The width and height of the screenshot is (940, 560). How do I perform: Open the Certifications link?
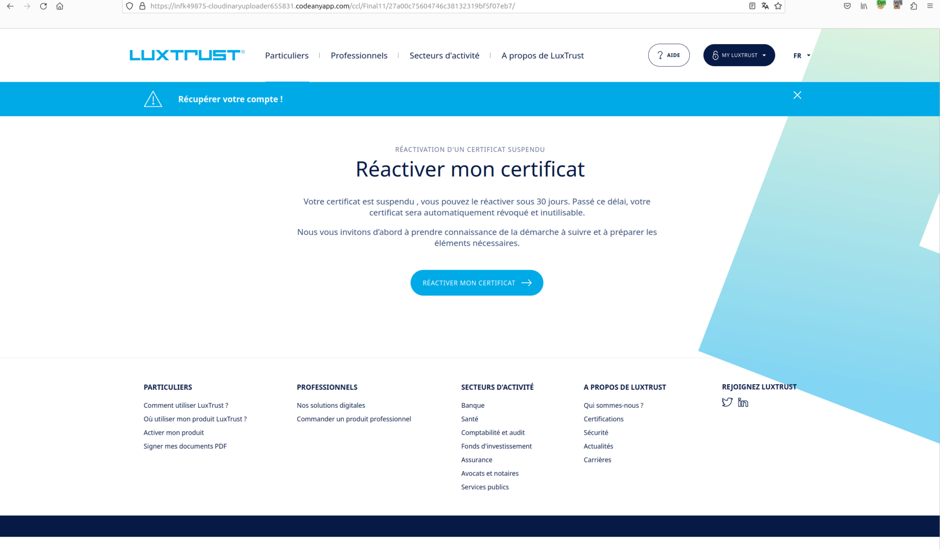pyautogui.click(x=604, y=419)
